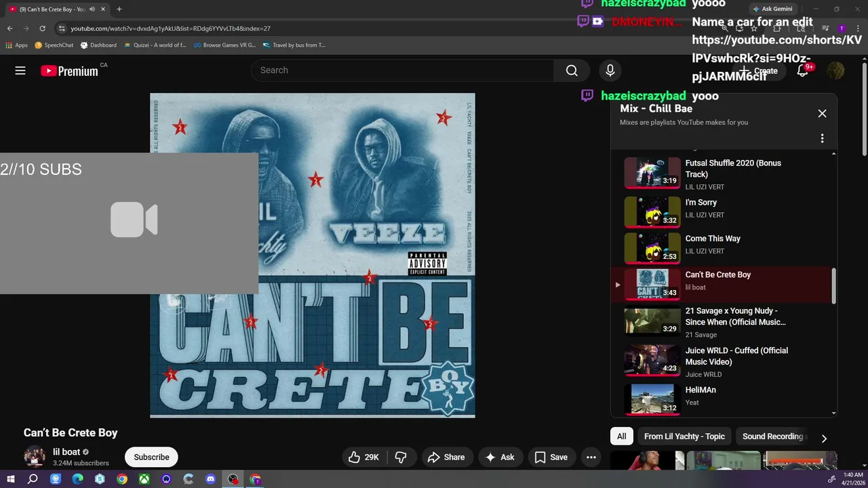This screenshot has height=488, width=868.
Task: Show more filter chips with right chevron
Action: (824, 439)
